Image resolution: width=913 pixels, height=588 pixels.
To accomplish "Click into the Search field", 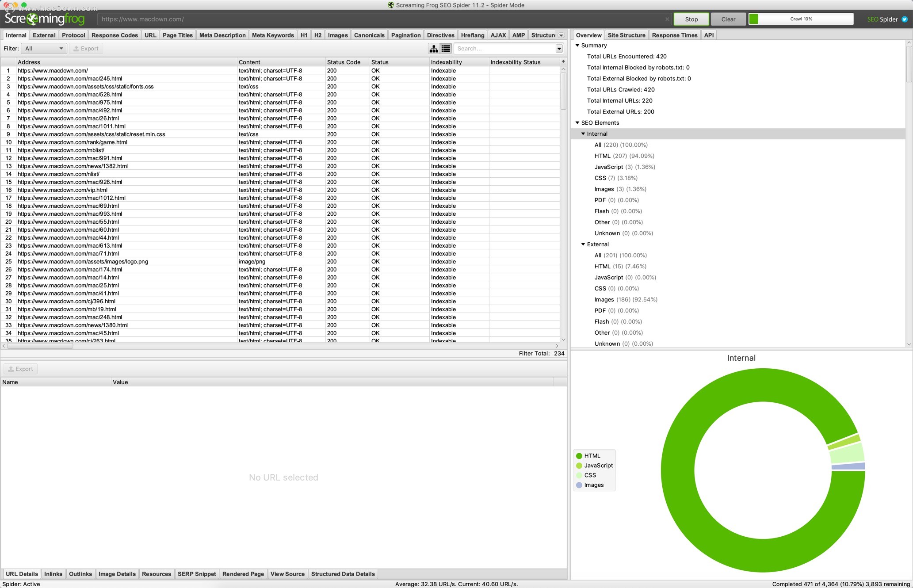I will 504,49.
